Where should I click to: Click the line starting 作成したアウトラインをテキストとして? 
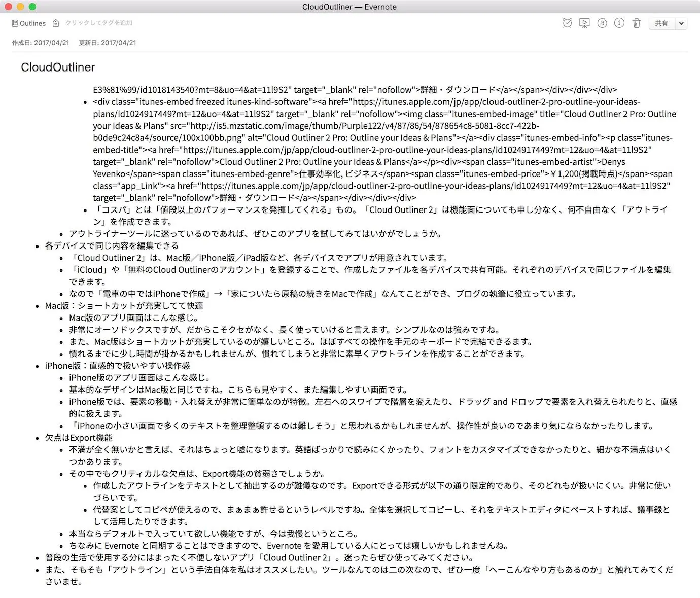[381, 491]
